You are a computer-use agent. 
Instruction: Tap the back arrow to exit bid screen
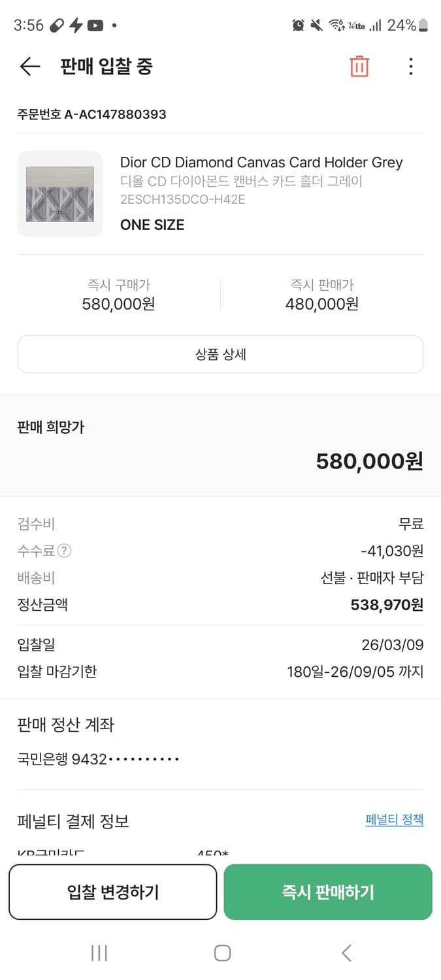coord(29,66)
